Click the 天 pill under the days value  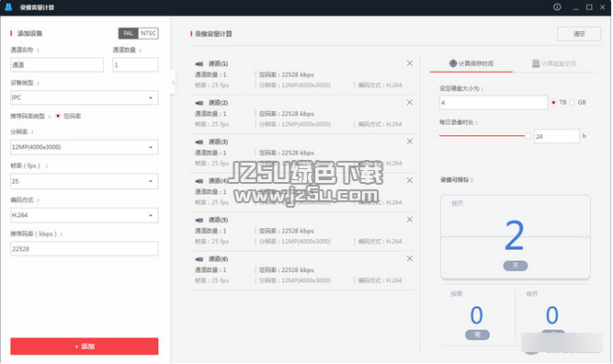(516, 266)
